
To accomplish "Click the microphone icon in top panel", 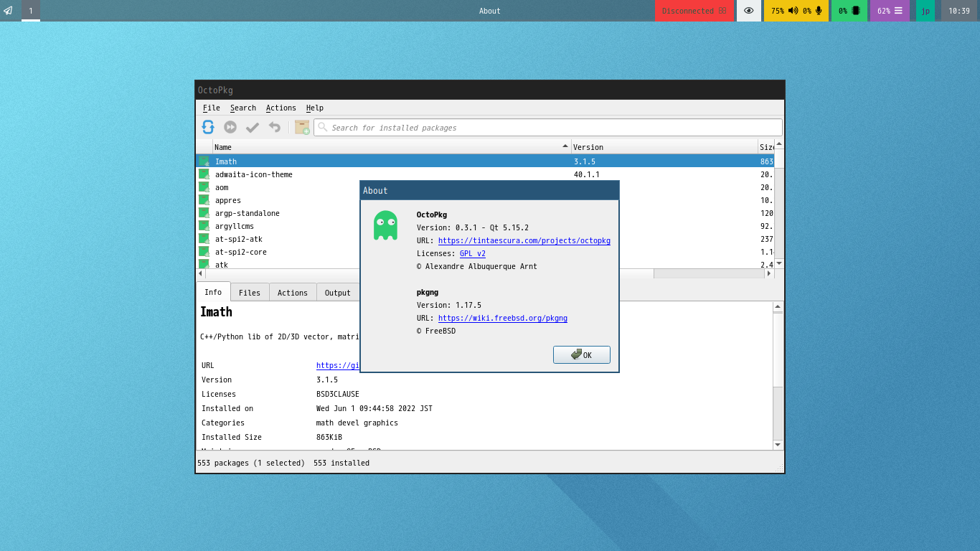I will [x=819, y=11].
